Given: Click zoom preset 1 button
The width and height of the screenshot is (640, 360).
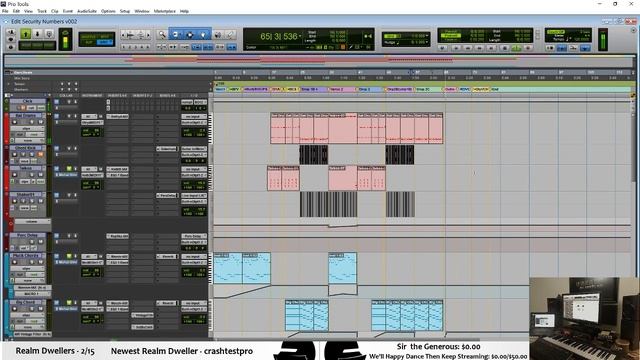Looking at the screenshot, I should click(124, 47).
